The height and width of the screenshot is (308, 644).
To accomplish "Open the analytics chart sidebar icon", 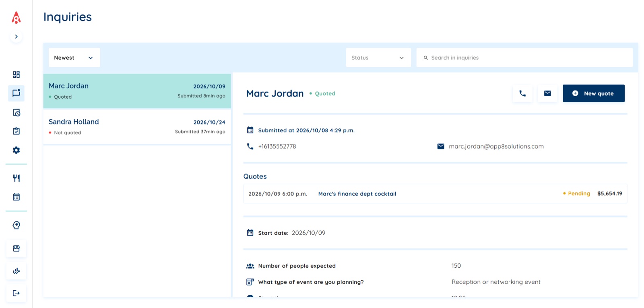I will click(x=16, y=271).
